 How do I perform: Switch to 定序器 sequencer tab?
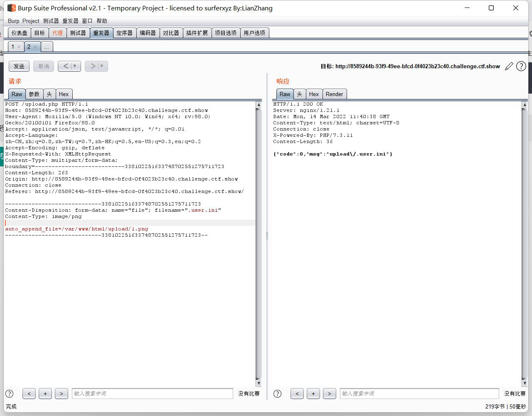coord(124,33)
